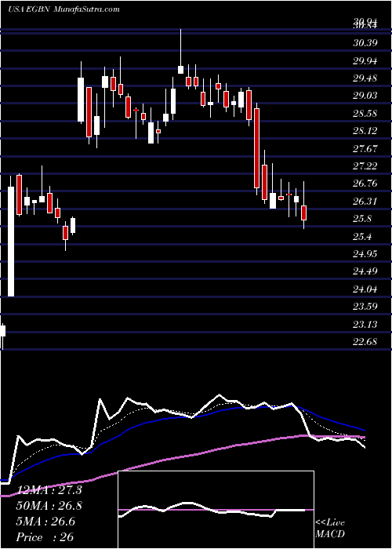The height and width of the screenshot is (549, 392).
Task: Click the 26.31 price axis label
Action: [x=365, y=201]
